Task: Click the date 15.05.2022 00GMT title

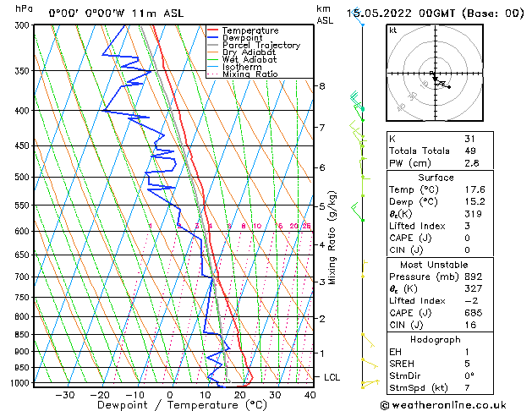Action: pos(435,13)
